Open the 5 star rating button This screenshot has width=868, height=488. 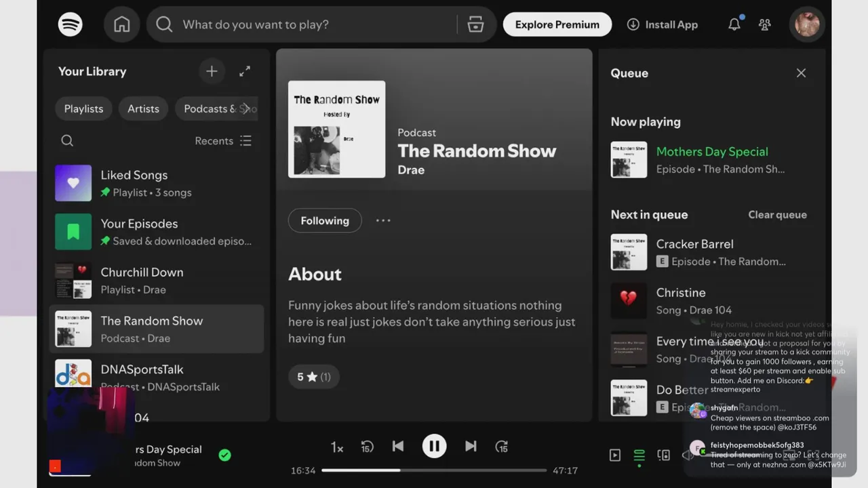click(314, 377)
